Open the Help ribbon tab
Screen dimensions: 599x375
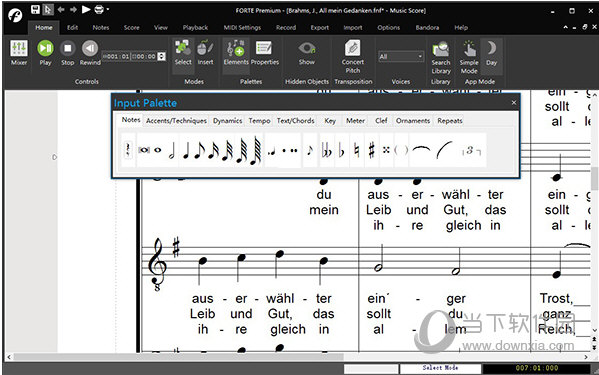pyautogui.click(x=461, y=27)
